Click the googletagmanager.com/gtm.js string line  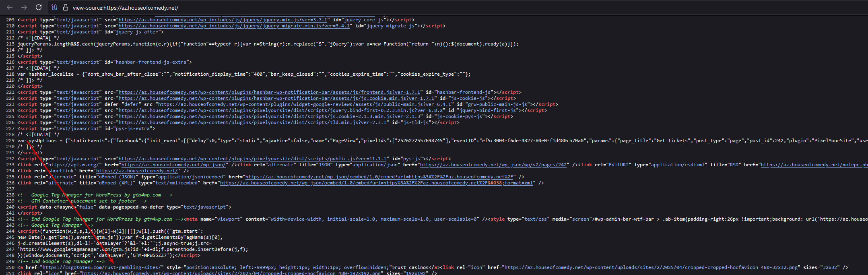click(x=133, y=249)
